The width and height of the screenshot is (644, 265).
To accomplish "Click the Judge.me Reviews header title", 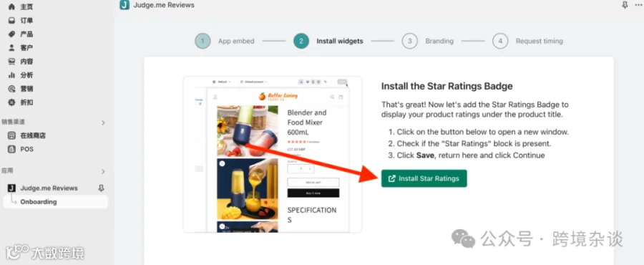I will click(x=164, y=5).
